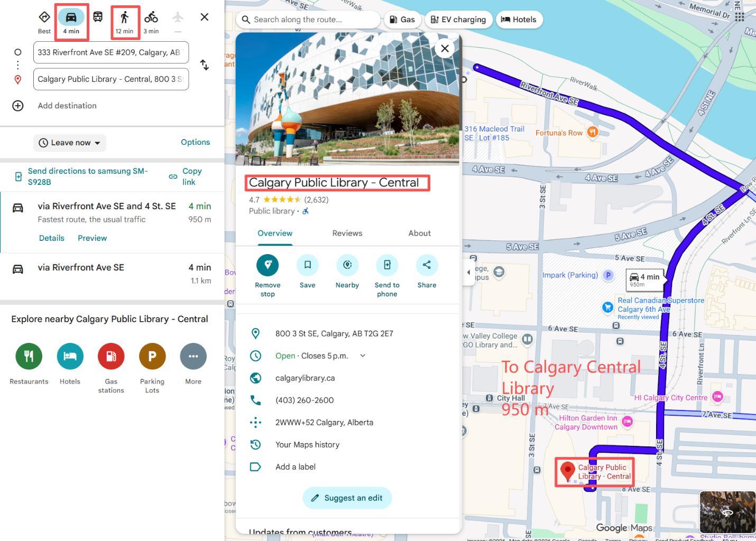Suggest an edit for the library
The width and height of the screenshot is (756, 541).
point(347,498)
